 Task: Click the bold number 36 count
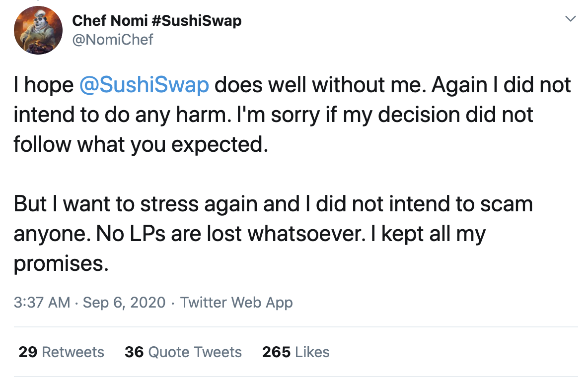pos(134,352)
